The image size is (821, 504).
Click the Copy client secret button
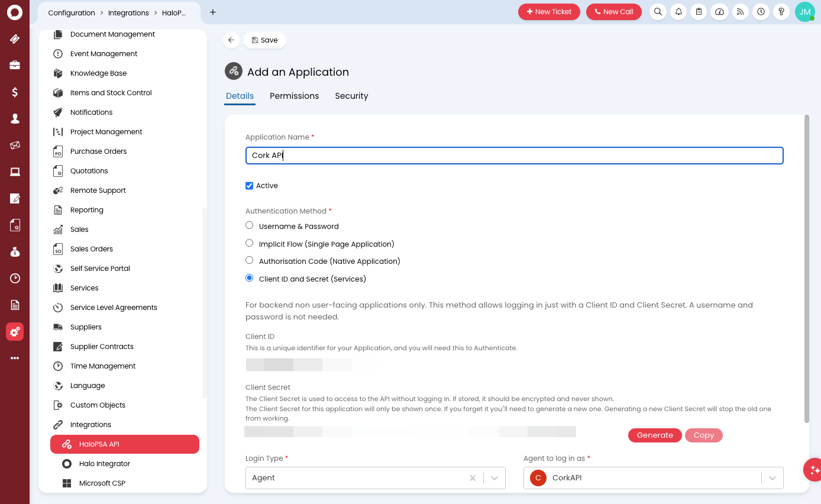click(704, 435)
